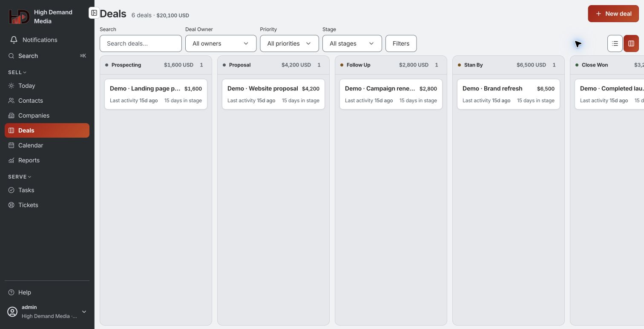The width and height of the screenshot is (644, 329).
Task: Switch to list view
Action: (x=615, y=43)
